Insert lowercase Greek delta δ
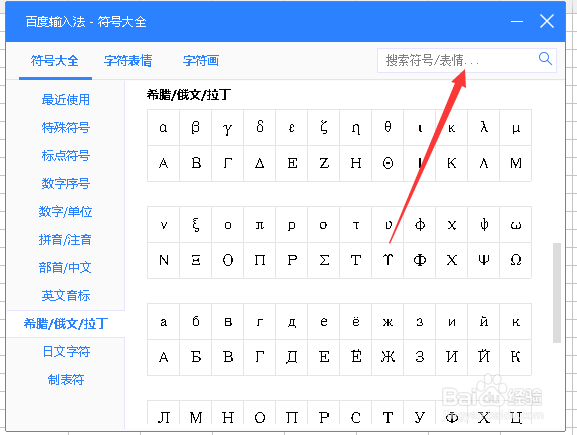Viewport: 577px width, 435px height. [x=259, y=127]
